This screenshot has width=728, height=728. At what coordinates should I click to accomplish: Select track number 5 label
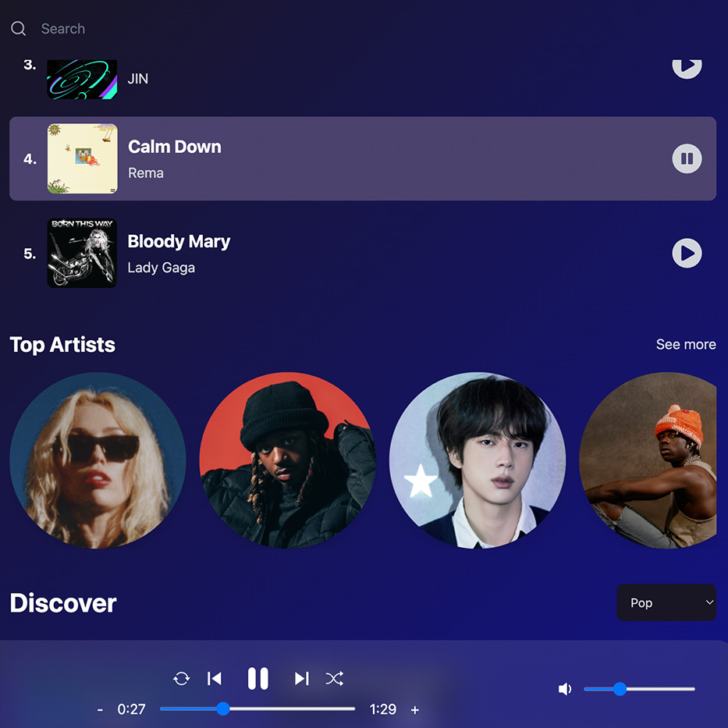[x=30, y=254]
